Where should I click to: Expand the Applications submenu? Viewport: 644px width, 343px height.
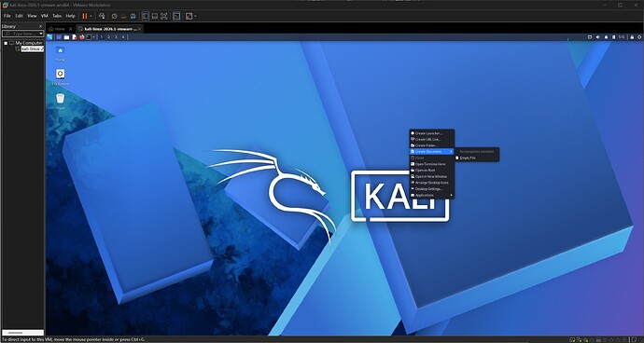click(x=431, y=196)
